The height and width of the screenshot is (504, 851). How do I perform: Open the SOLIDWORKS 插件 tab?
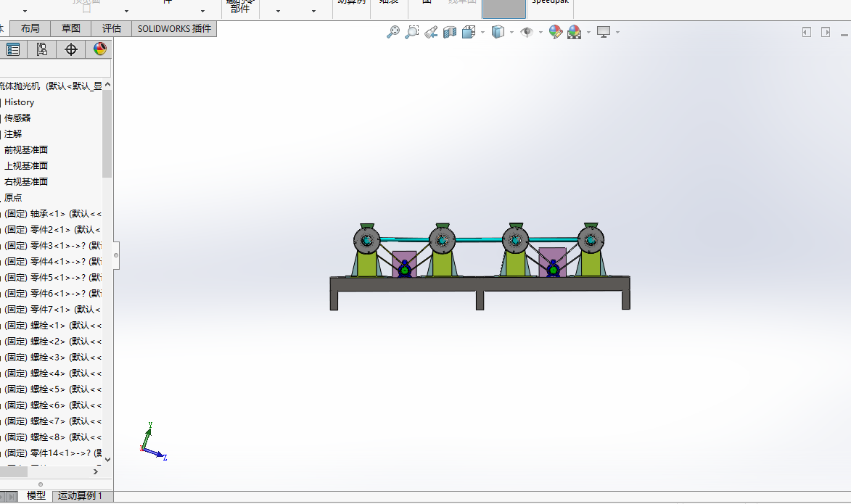[x=174, y=29]
